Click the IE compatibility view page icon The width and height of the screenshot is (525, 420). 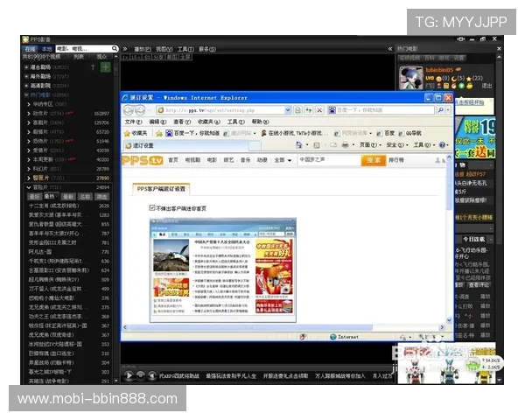(297, 110)
